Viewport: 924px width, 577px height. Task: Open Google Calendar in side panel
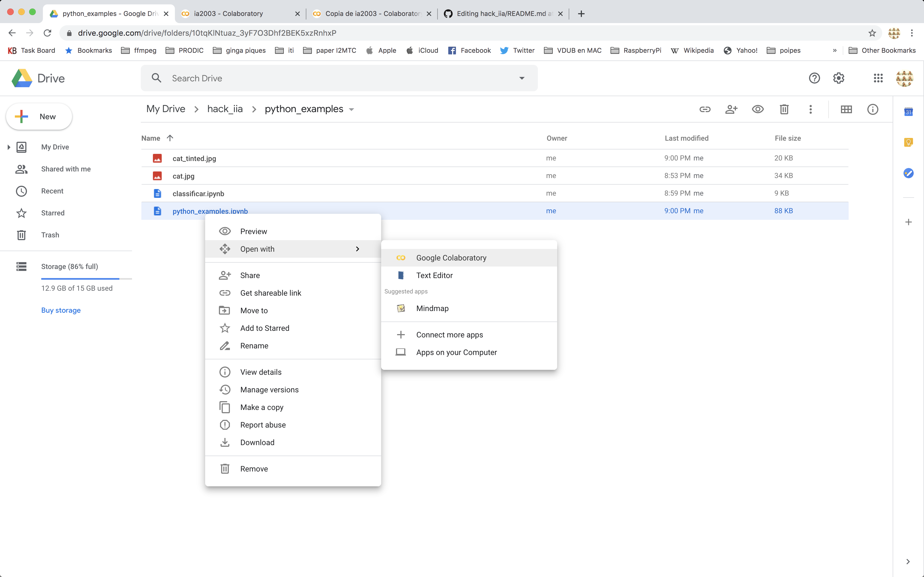[x=908, y=112]
